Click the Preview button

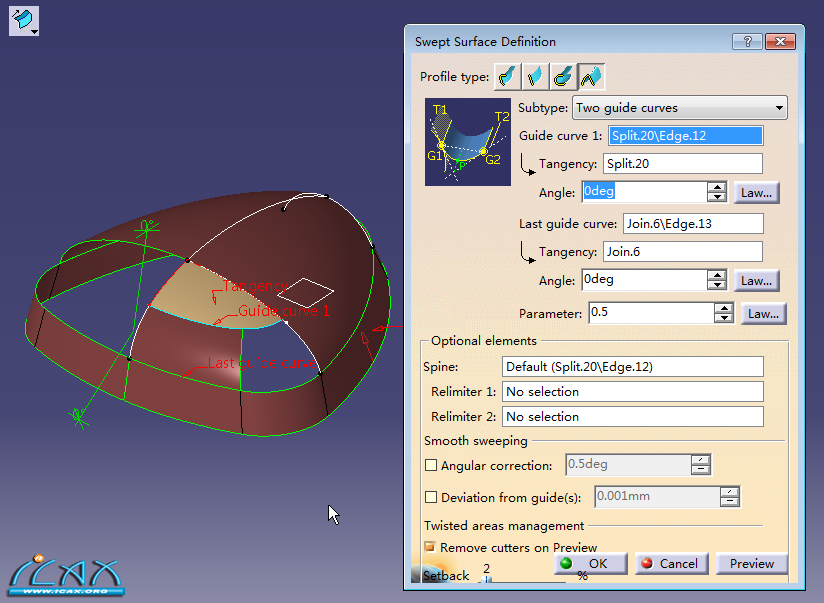[751, 564]
